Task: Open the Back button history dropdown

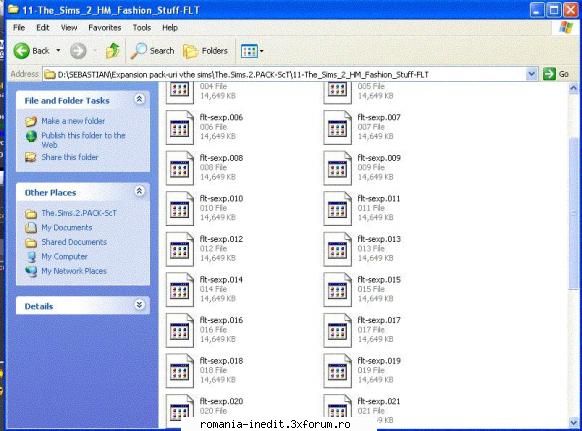Action: click(58, 50)
